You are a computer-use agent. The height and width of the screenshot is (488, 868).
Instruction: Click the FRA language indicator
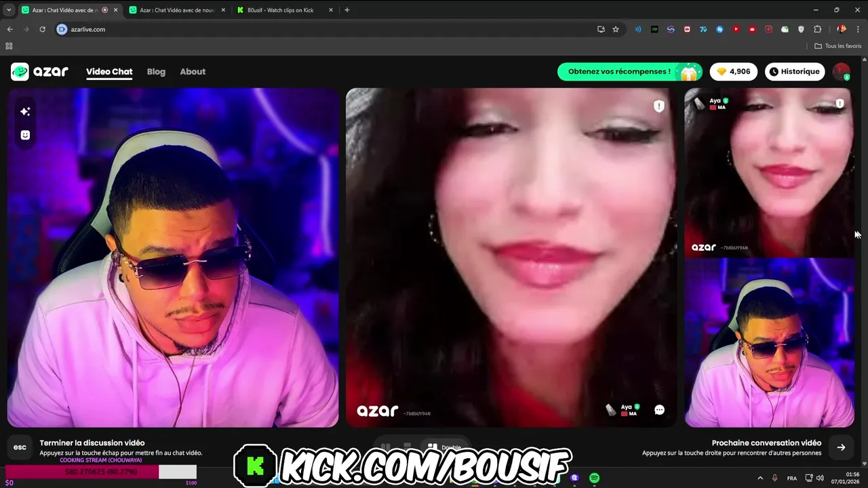792,478
